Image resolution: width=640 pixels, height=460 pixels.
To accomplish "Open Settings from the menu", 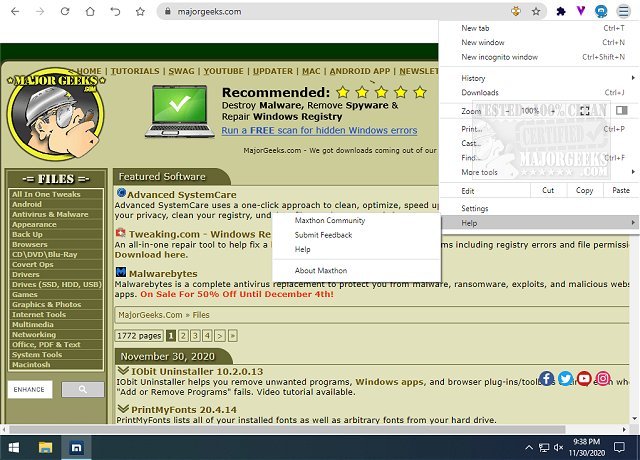I will click(x=539, y=209).
